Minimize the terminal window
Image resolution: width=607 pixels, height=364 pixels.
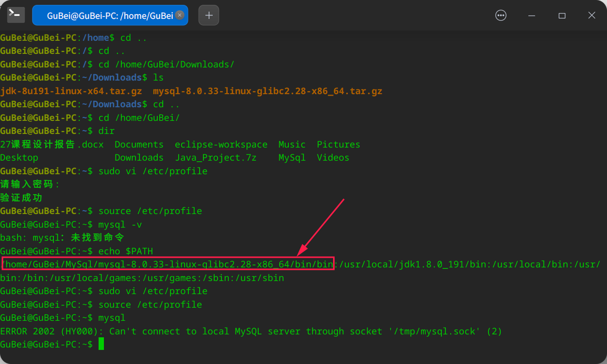[532, 15]
